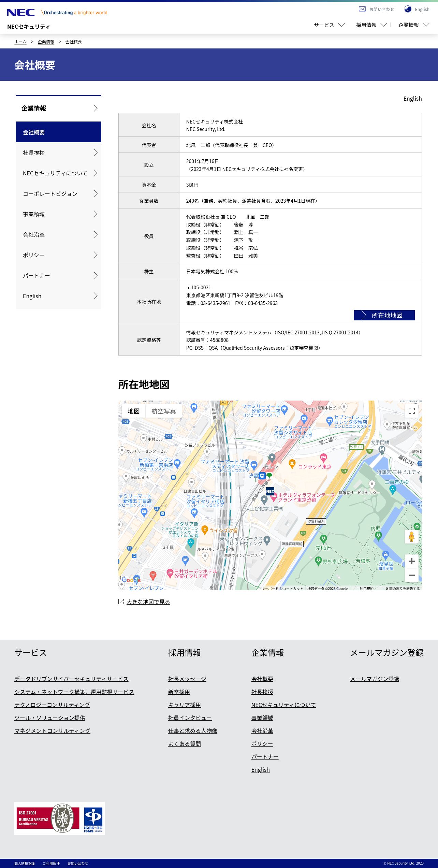Image resolution: width=438 pixels, height=868 pixels.
Task: Open メールマガジン登録 footer link
Action: pyautogui.click(x=375, y=679)
